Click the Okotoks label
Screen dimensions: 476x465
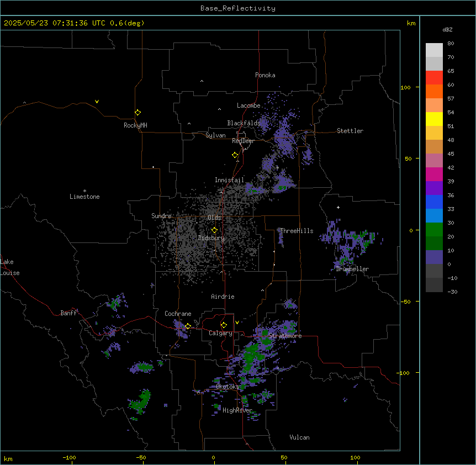[x=228, y=387]
